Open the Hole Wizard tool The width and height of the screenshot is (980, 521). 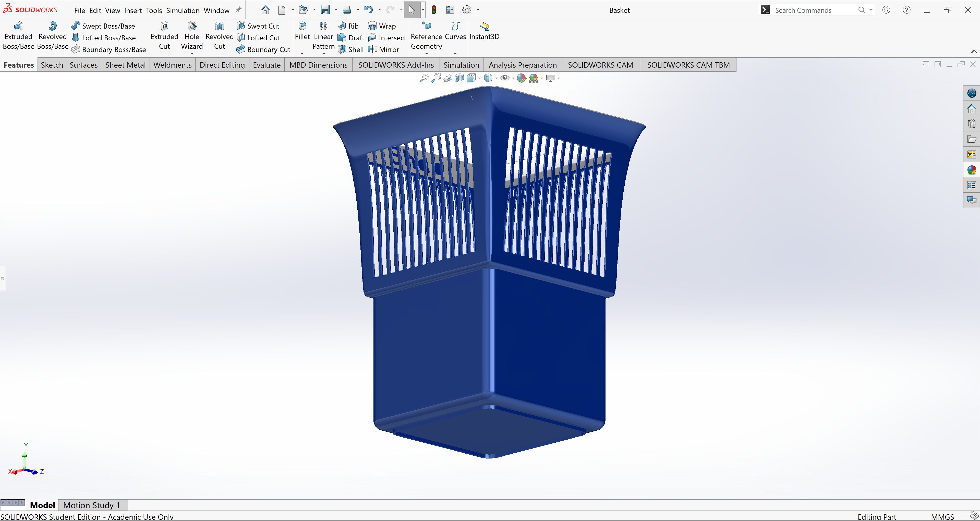coord(192,36)
